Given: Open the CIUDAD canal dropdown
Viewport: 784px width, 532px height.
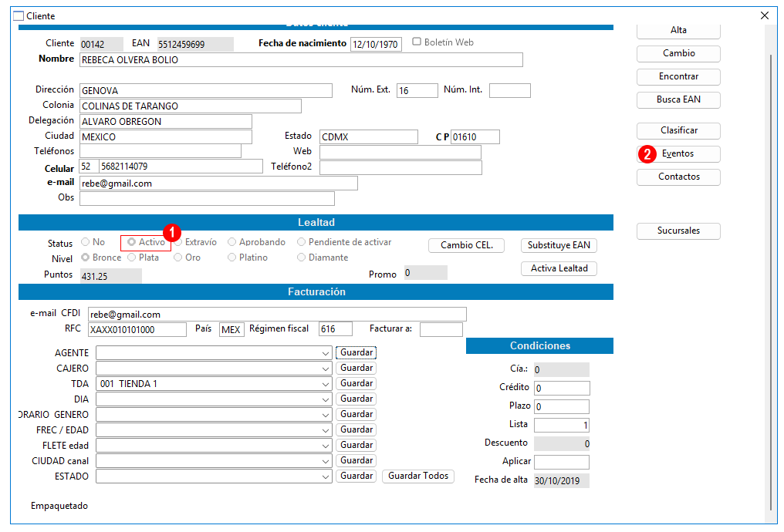Looking at the screenshot, I should coord(326,462).
